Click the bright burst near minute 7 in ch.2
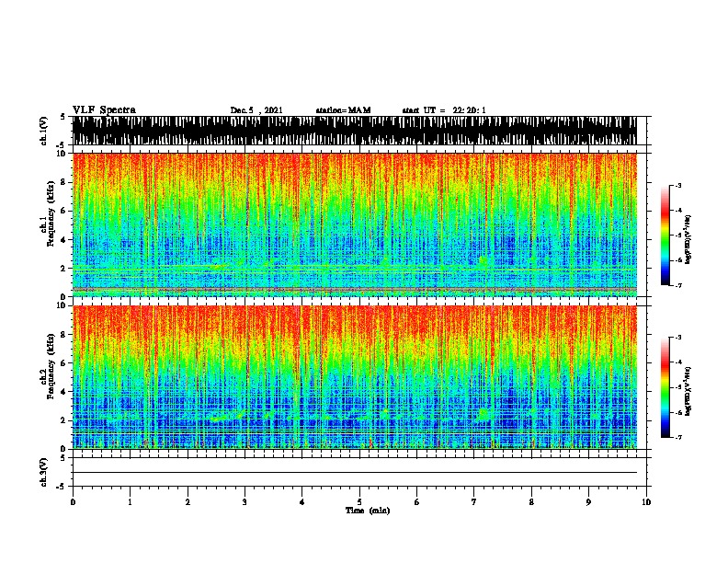 click(x=483, y=413)
